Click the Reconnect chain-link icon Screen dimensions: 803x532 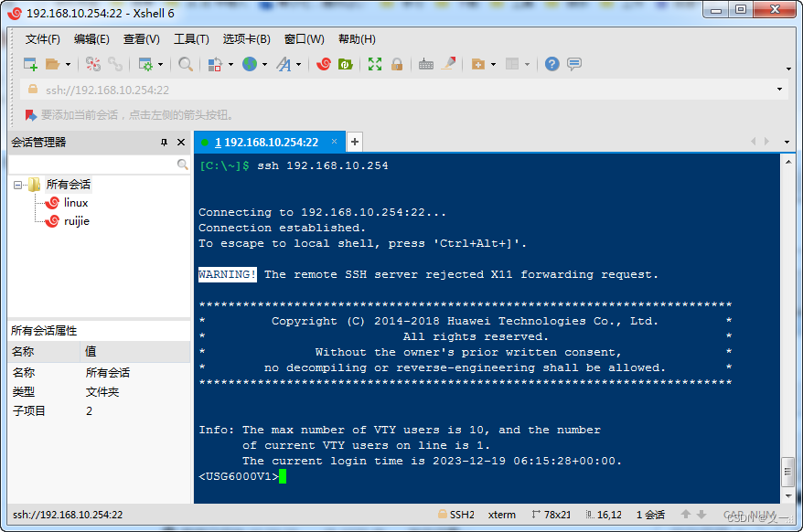(115, 64)
